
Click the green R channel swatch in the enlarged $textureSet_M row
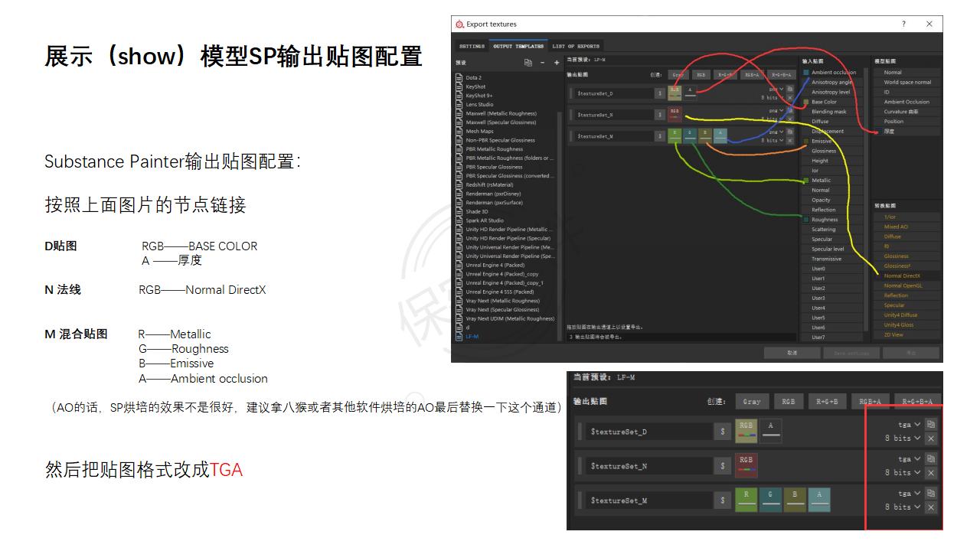tap(746, 499)
